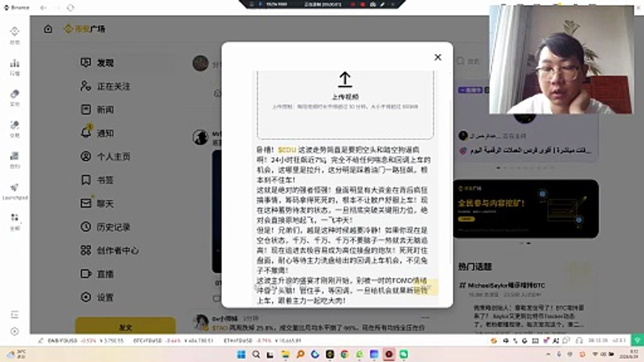644x362 pixels.
Task: Click the $EDU ticker in post text
Action: [286, 150]
